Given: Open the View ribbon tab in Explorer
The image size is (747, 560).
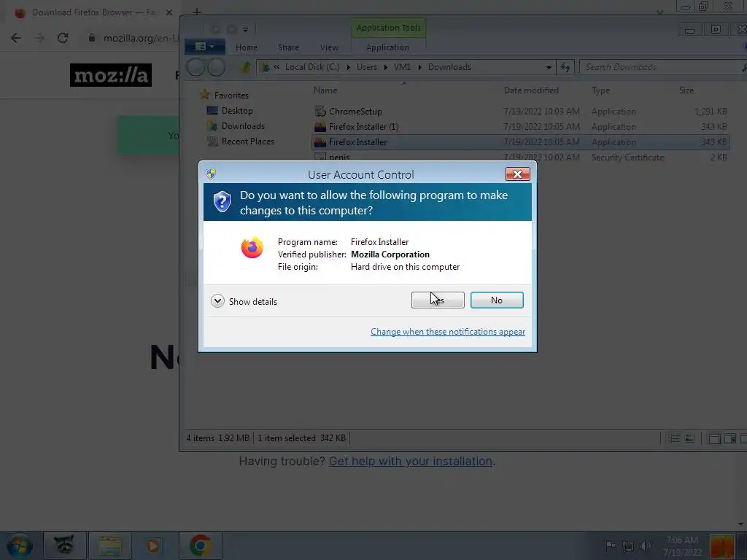Looking at the screenshot, I should coord(329,47).
